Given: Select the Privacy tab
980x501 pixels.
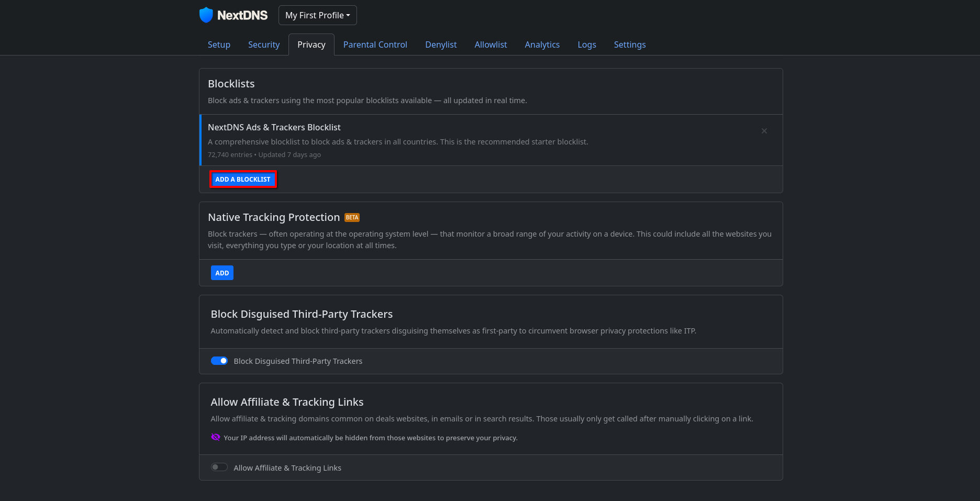Looking at the screenshot, I should pyautogui.click(x=311, y=44).
